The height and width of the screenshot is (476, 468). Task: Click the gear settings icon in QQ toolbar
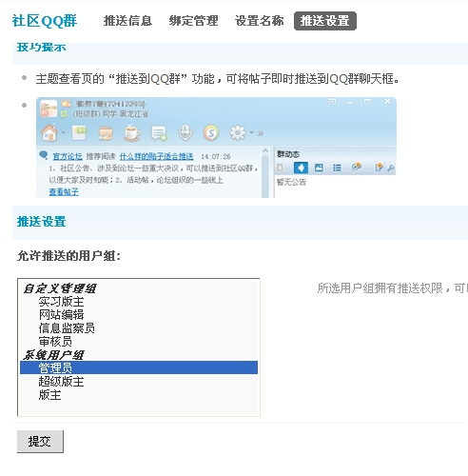[238, 132]
